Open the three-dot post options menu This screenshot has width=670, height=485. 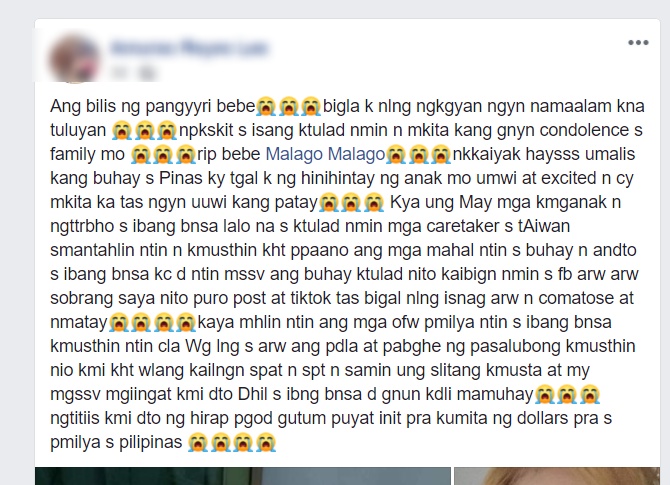[638, 42]
